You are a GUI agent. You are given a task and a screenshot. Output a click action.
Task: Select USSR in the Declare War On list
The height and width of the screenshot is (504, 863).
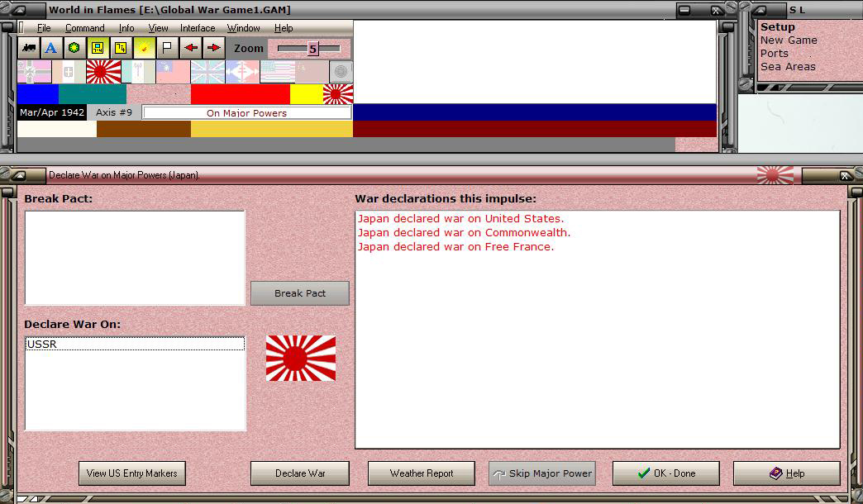coord(136,344)
